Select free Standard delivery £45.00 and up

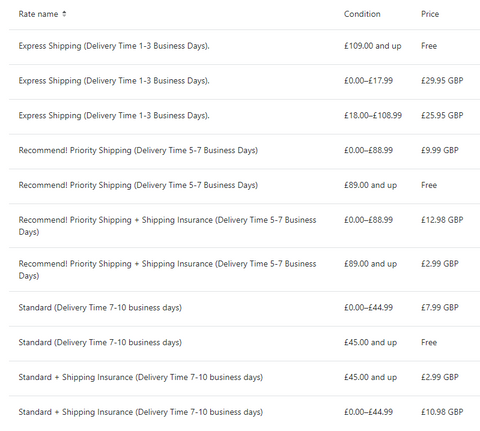click(244, 343)
